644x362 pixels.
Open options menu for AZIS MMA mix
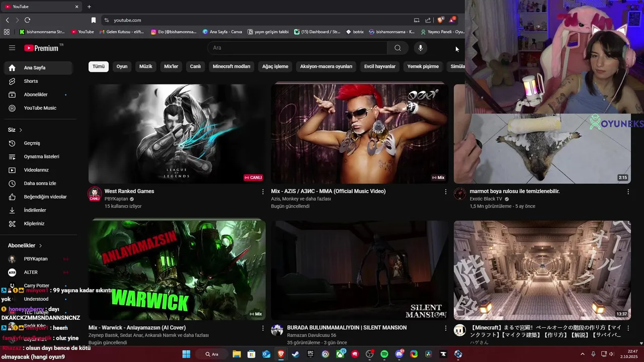click(445, 192)
